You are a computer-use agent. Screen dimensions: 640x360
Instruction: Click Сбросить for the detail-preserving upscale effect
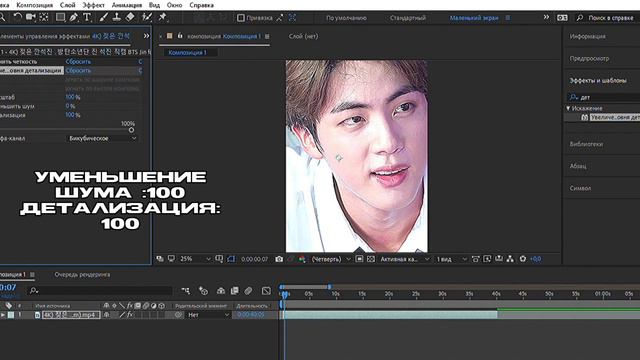pos(78,70)
